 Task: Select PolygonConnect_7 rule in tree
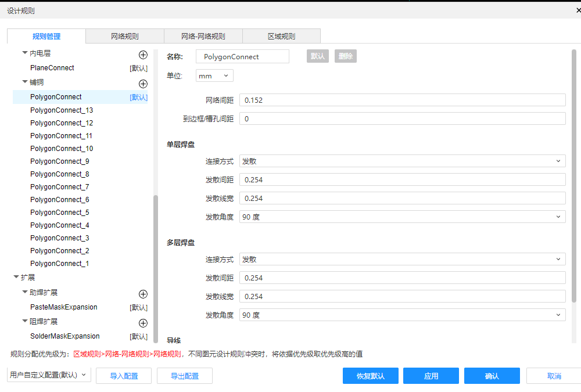(x=59, y=187)
